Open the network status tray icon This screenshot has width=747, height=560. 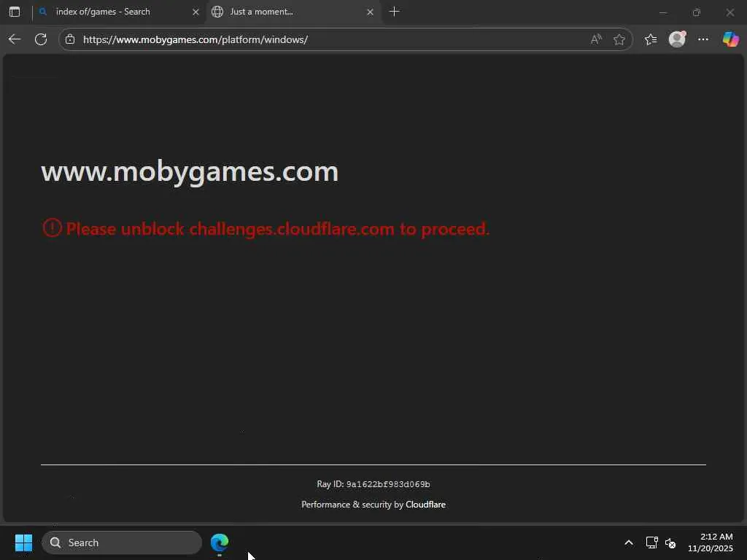651,542
